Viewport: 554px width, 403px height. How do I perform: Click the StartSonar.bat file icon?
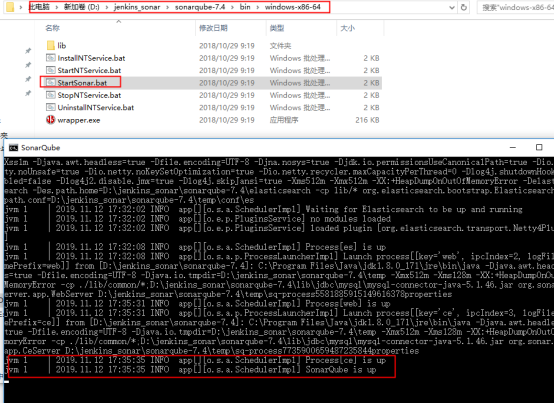(51, 82)
